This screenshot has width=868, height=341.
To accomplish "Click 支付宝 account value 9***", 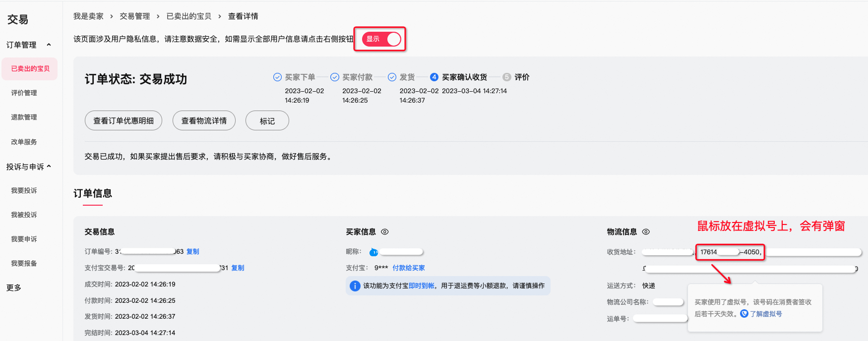I will pyautogui.click(x=381, y=268).
